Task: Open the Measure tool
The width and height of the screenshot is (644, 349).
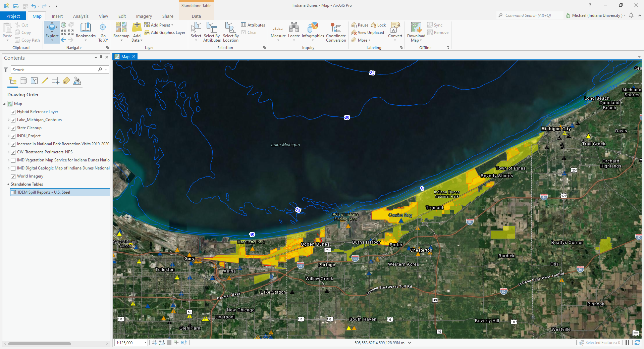Action: coord(278,30)
